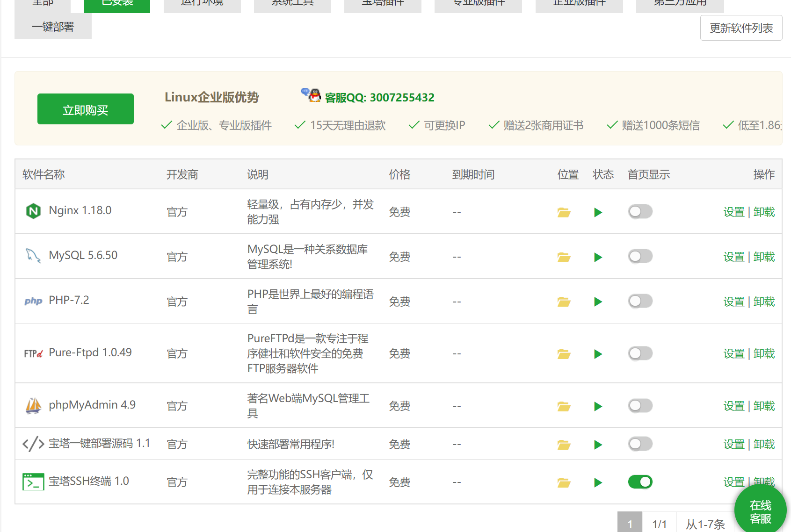791x532 pixels.
Task: Switch to the 一键部署 tab
Action: [53, 27]
